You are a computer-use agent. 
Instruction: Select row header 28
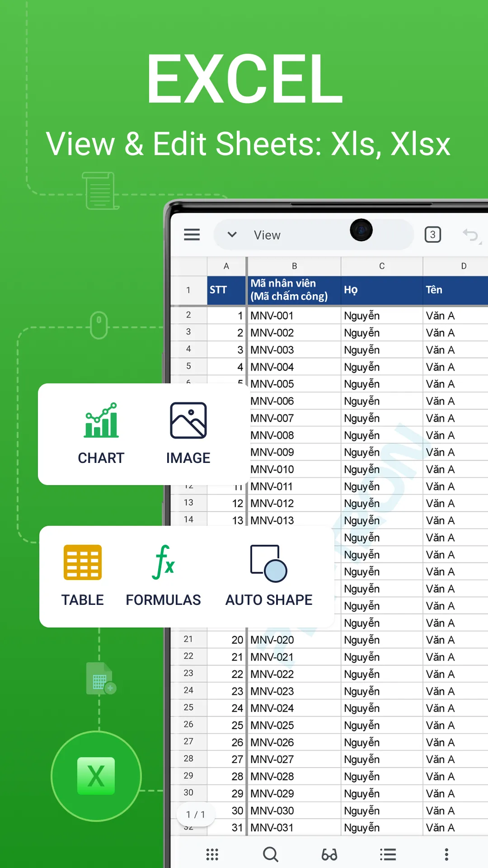[x=188, y=759]
